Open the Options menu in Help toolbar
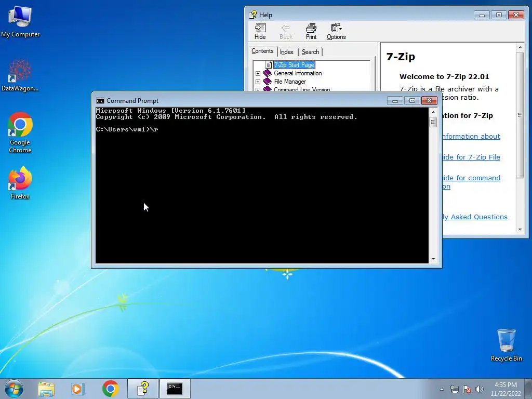The height and width of the screenshot is (399, 532). [336, 31]
